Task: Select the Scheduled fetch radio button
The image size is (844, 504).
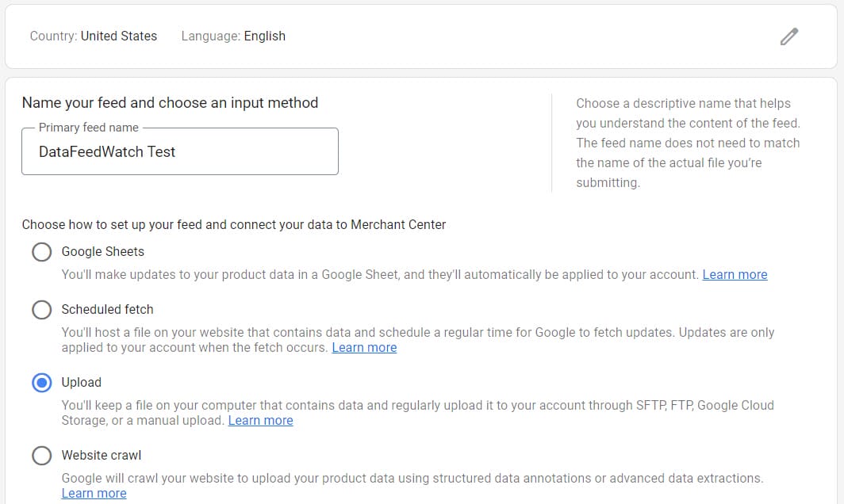Action: [x=42, y=310]
